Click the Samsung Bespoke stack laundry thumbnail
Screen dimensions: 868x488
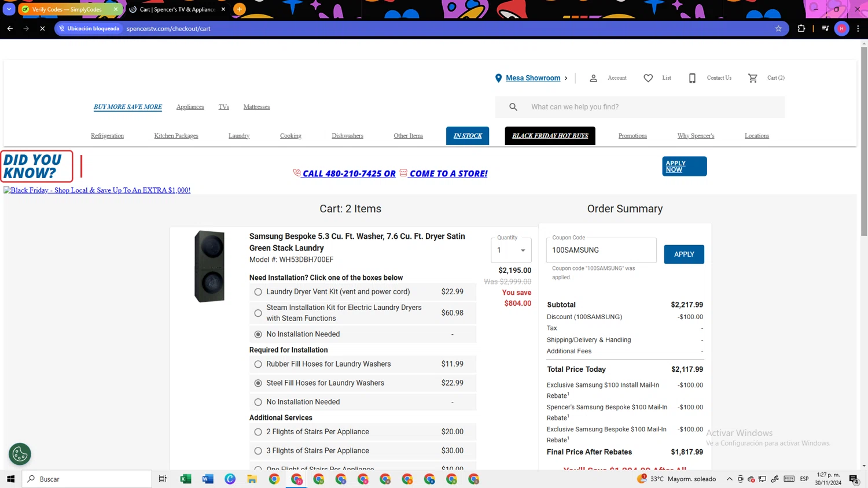(x=209, y=267)
